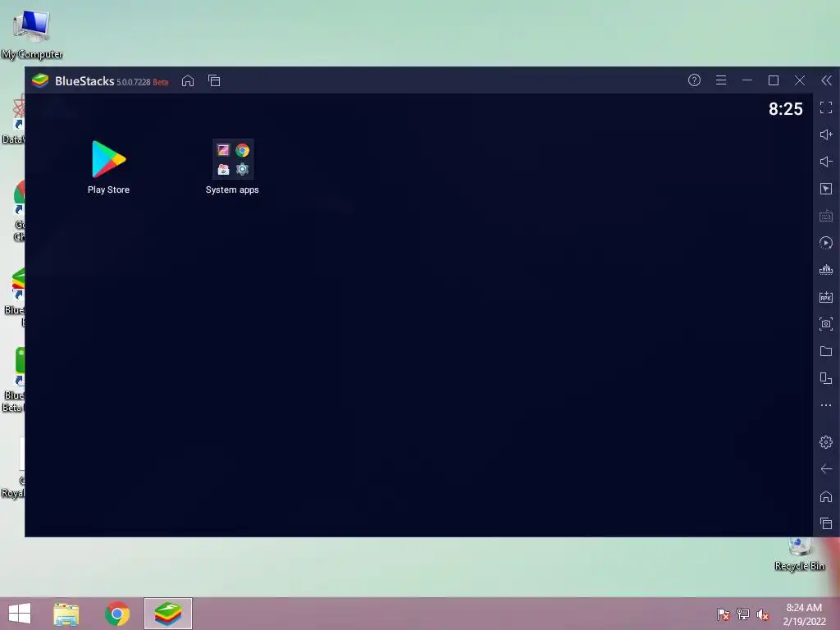Viewport: 840px width, 630px height.
Task: Click the BlueStacks logo in title bar
Action: [x=40, y=81]
